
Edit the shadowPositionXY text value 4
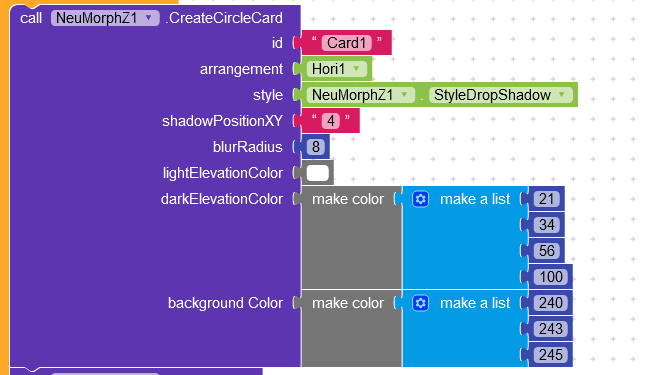331,121
